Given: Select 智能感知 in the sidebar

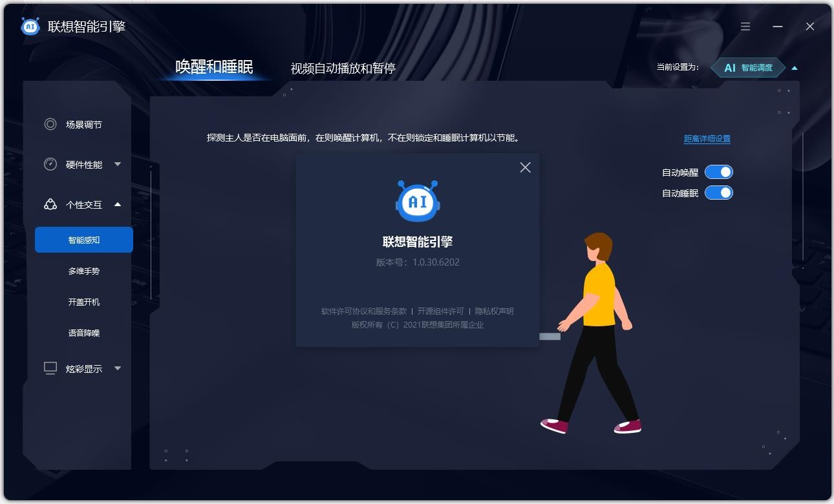Looking at the screenshot, I should point(84,240).
